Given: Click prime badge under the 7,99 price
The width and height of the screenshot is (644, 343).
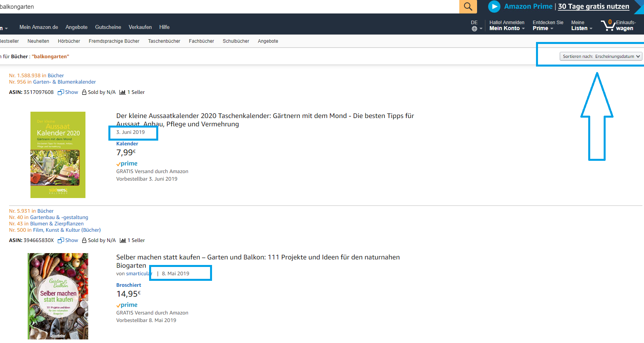Looking at the screenshot, I should (127, 163).
